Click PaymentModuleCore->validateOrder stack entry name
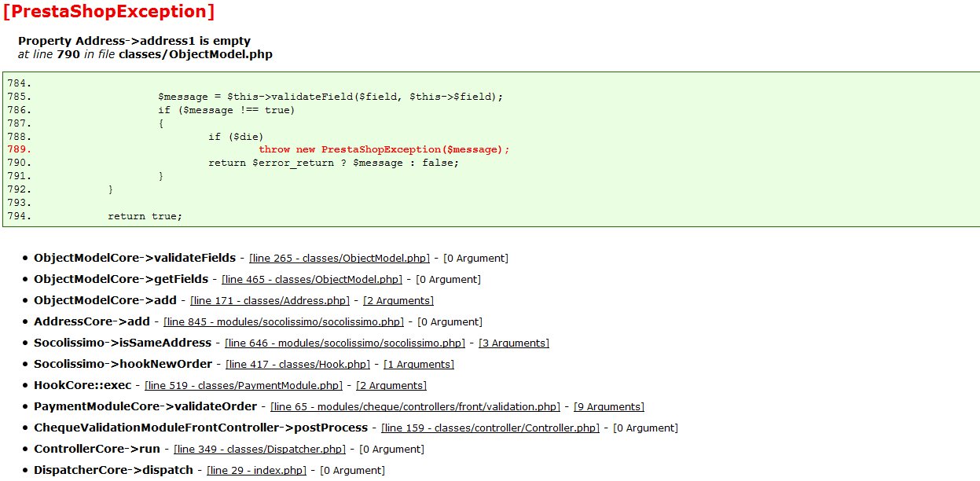Viewport: 980px width, 481px height. [145, 406]
